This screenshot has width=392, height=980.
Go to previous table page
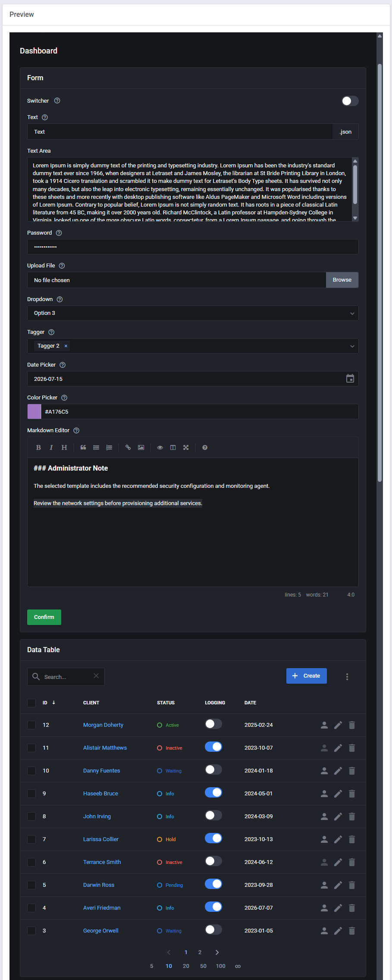[169, 952]
